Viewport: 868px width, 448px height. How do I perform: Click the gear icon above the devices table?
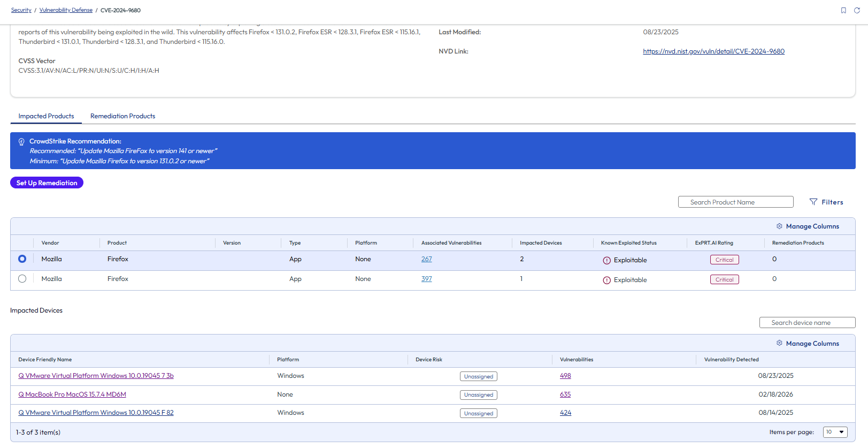click(779, 343)
